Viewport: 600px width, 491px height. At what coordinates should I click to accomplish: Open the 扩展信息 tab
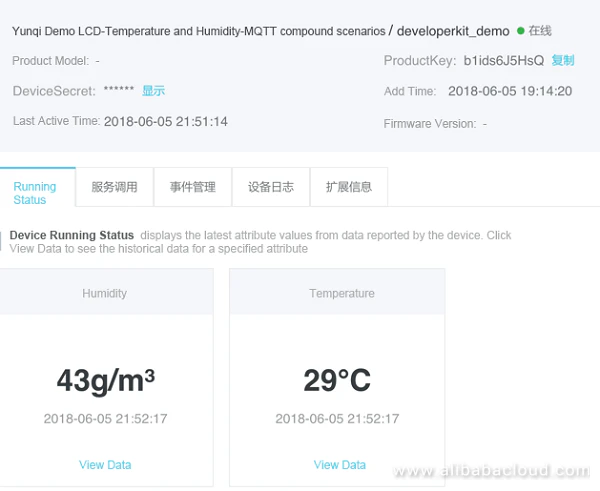(x=349, y=187)
